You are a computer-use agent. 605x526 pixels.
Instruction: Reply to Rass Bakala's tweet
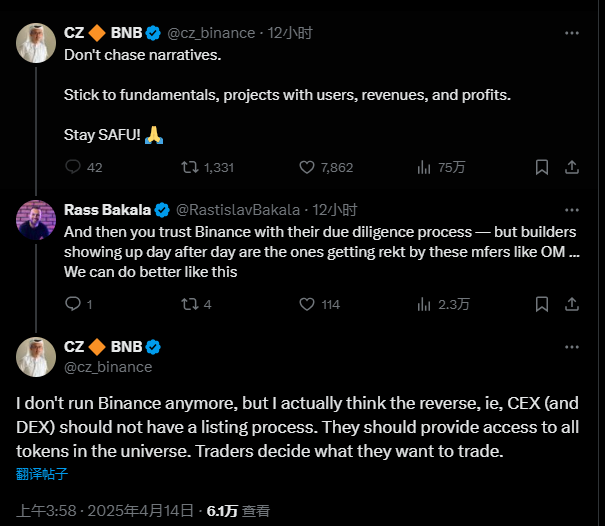[x=72, y=304]
